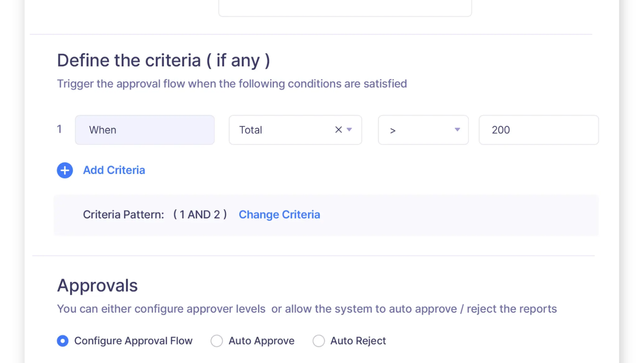Open the greater-than operator dropdown arrow
644x363 pixels.
click(x=457, y=130)
